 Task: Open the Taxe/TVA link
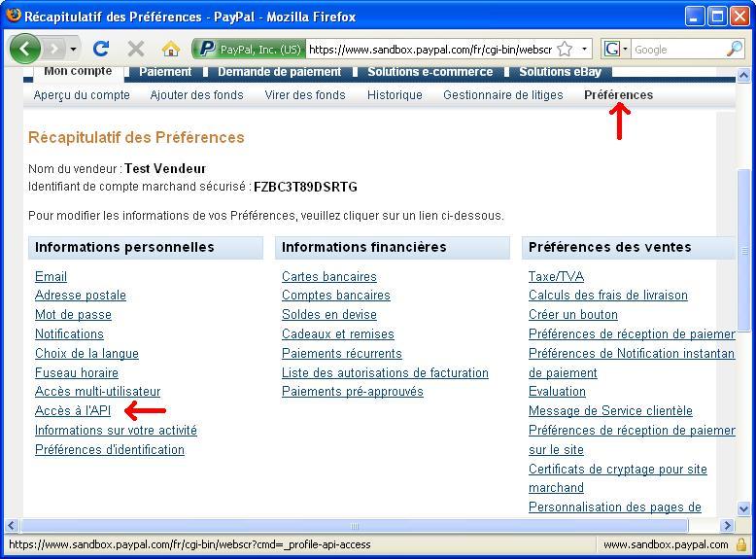coord(557,277)
